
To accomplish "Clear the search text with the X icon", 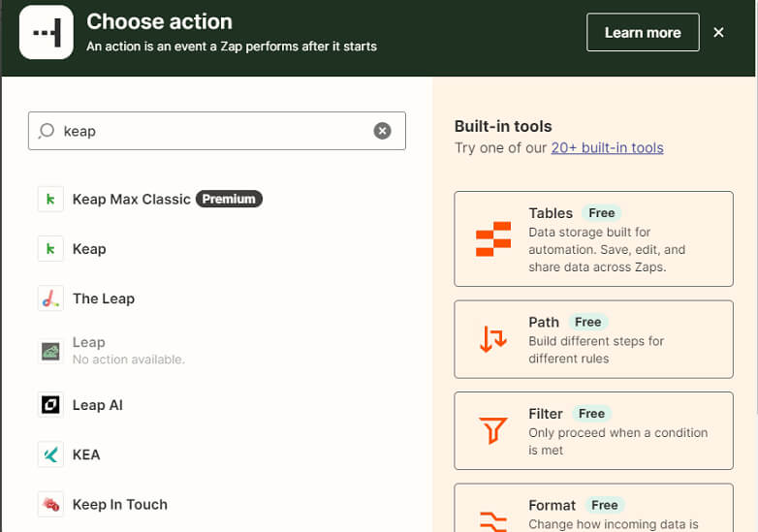I will (382, 131).
